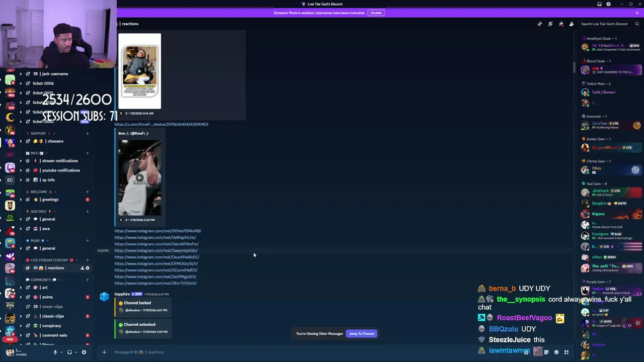644x362 pixels.
Task: Create channel in COMMUNITY category
Action: [x=87, y=280]
